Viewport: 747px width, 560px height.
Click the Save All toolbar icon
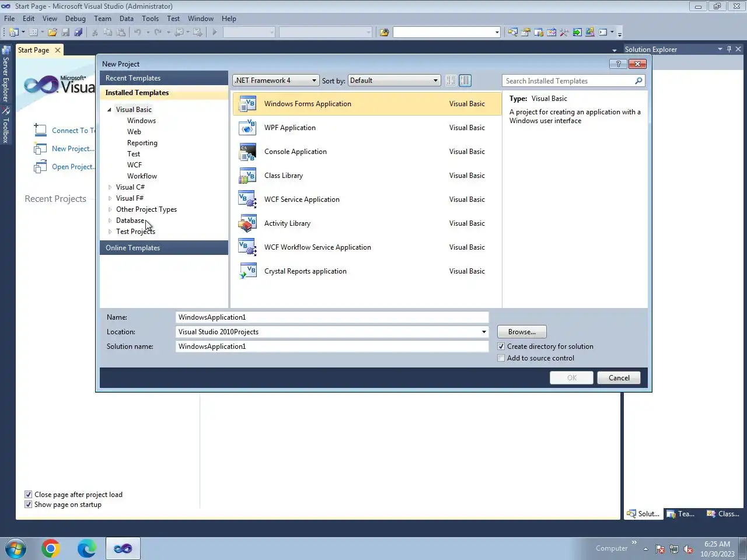tap(78, 32)
